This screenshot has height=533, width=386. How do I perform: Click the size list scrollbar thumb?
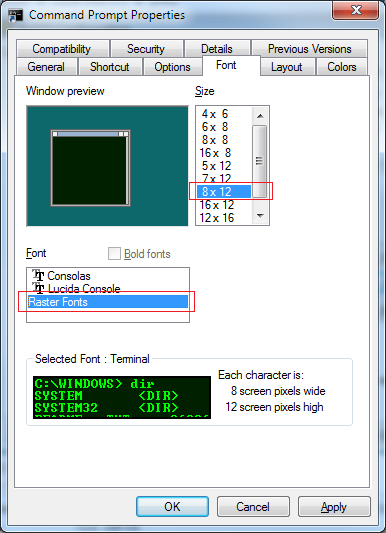coord(260,161)
